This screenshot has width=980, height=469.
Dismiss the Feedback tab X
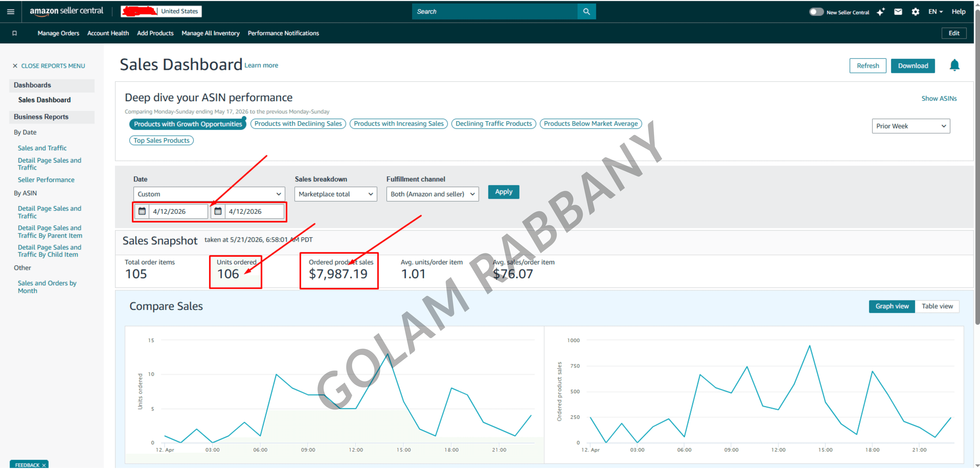[x=44, y=465]
